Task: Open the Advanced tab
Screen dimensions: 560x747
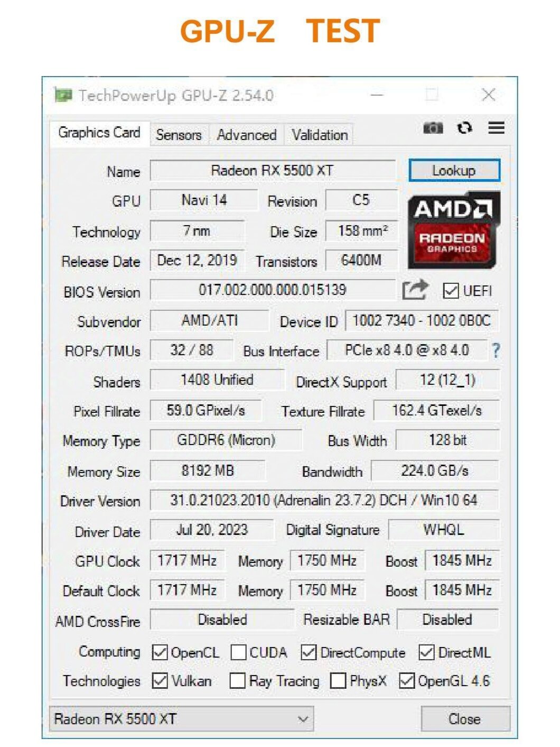Action: click(x=247, y=135)
